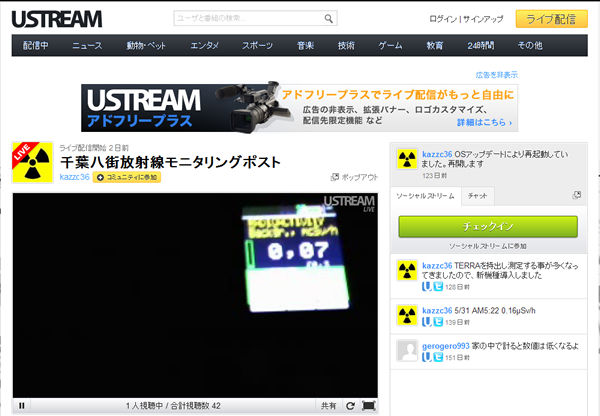Click 139日前 timestamp text
This screenshot has width=600, height=416.
pyautogui.click(x=457, y=323)
